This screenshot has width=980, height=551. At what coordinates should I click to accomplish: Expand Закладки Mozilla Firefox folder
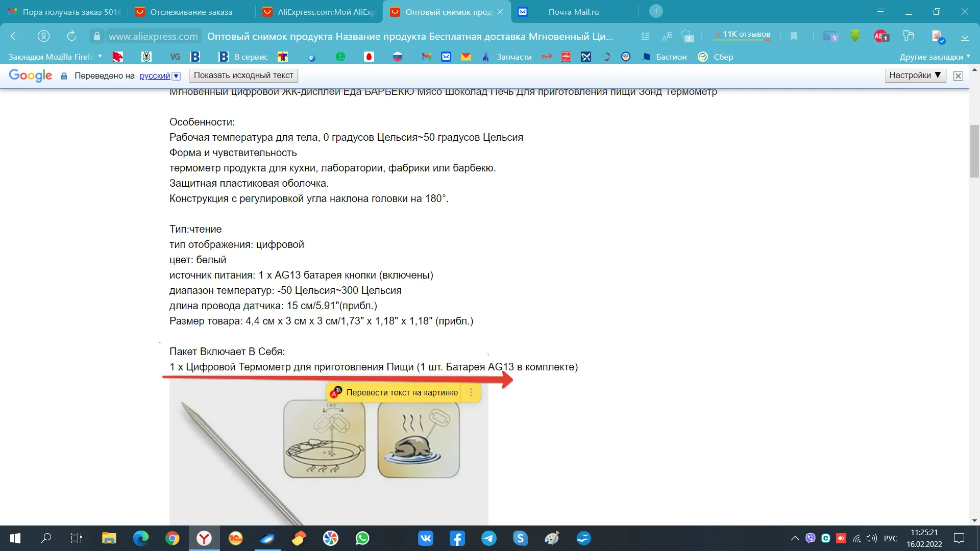click(x=55, y=57)
